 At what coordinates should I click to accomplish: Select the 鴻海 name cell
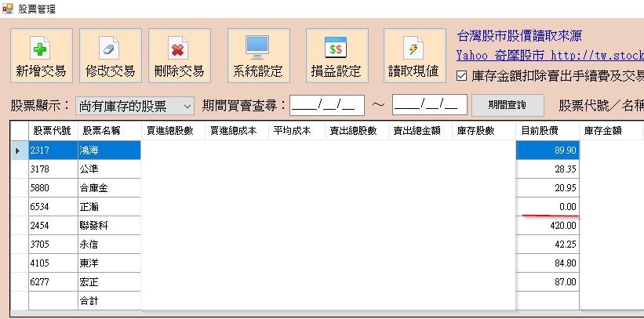point(109,150)
